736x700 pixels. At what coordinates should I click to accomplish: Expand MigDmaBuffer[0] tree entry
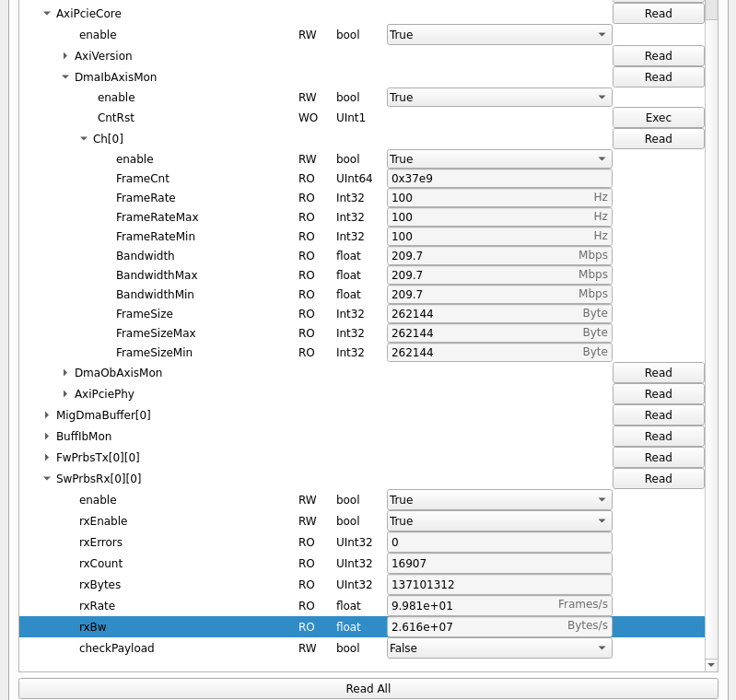coord(47,415)
